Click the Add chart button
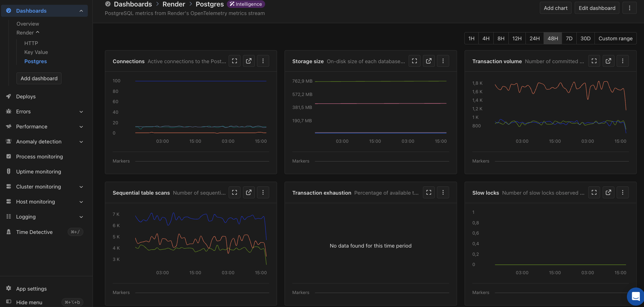Image resolution: width=644 pixels, height=307 pixels. pos(556,8)
